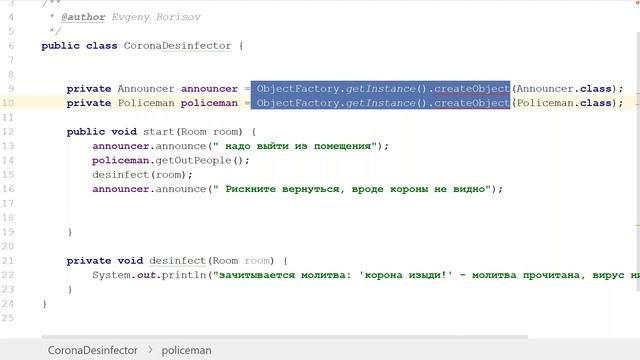Click System.out.println on line 22
This screenshot has width=640, height=360.
(x=149, y=275)
